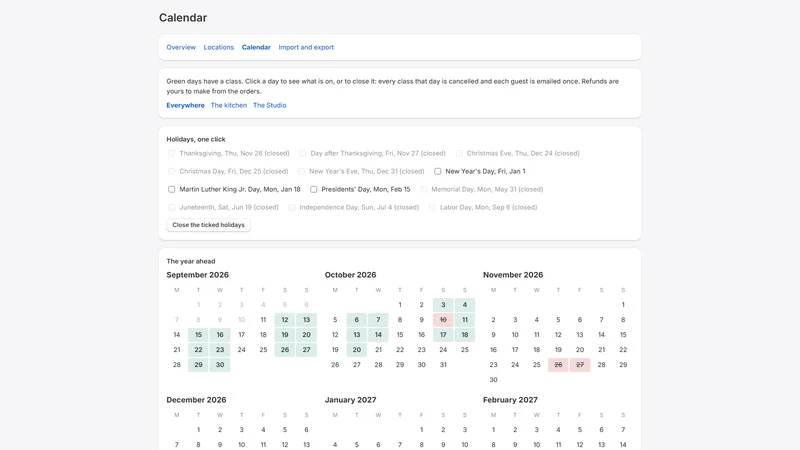Click October 31, 2026 in calendar
Image resolution: width=800 pixels, height=450 pixels.
tap(443, 365)
